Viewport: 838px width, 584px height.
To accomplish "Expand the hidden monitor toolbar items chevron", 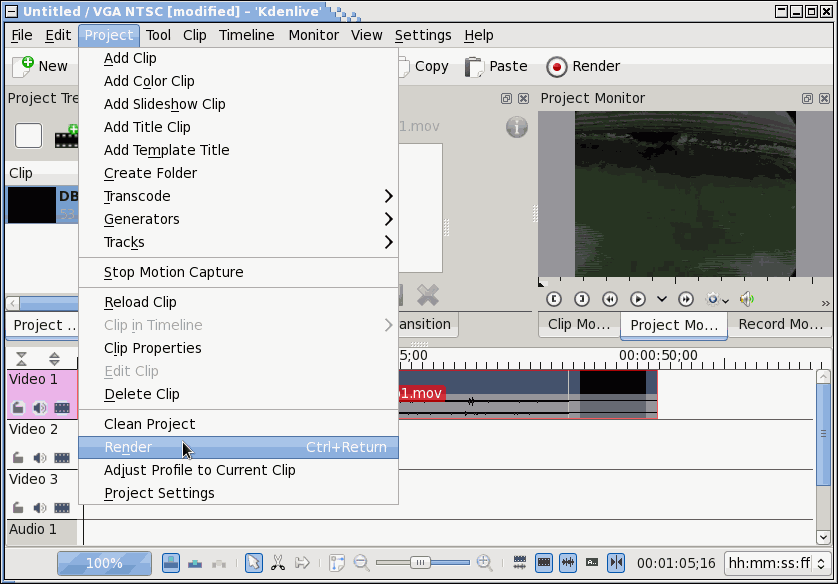I will [826, 303].
